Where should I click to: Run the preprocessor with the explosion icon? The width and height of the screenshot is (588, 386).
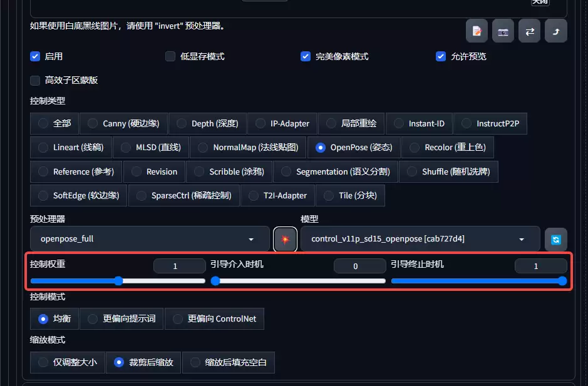[x=285, y=239]
